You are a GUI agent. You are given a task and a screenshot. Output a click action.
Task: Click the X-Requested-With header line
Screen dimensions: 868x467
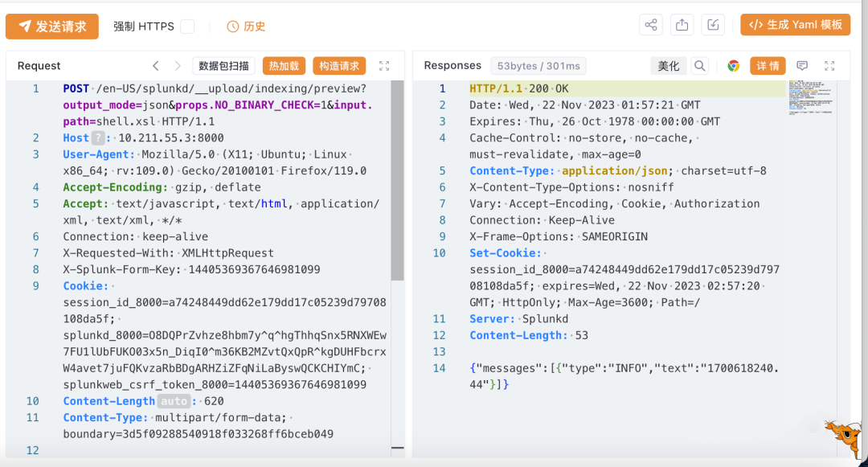point(168,253)
